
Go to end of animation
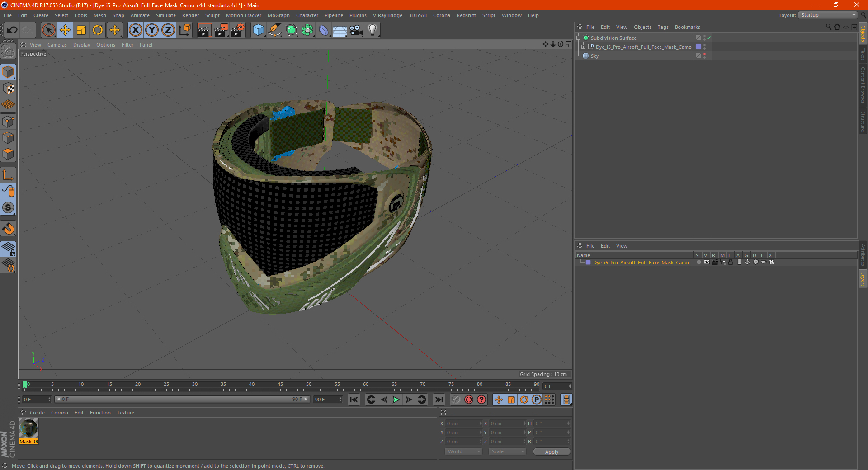tap(439, 399)
